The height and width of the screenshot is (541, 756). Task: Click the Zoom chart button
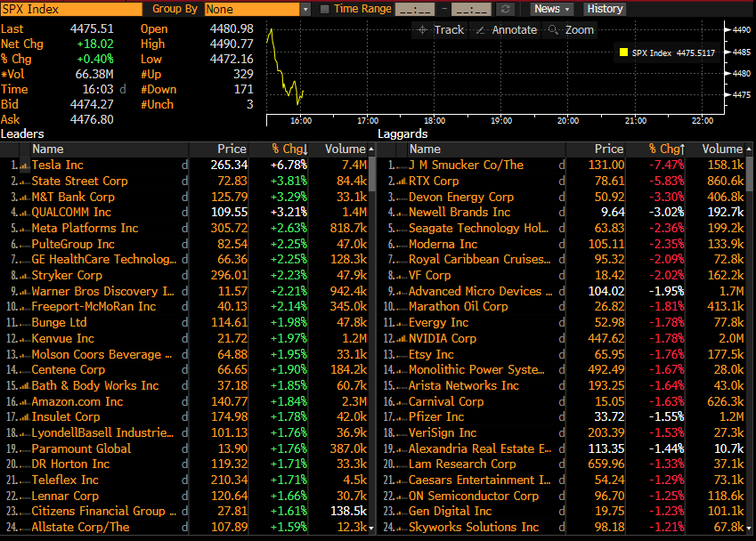[x=572, y=30]
